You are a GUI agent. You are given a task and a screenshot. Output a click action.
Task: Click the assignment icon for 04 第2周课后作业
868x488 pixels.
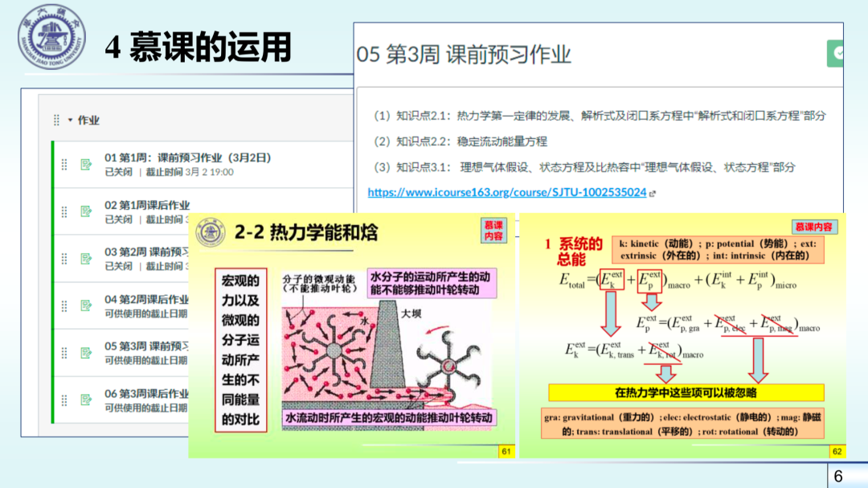click(86, 306)
